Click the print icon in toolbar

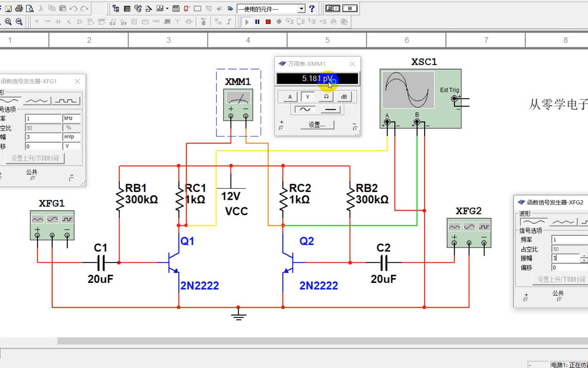click(x=19, y=8)
